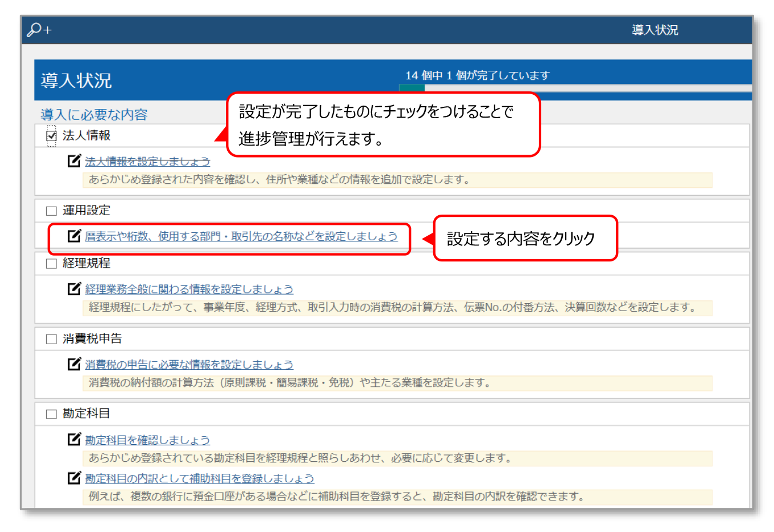Click the zoom magnifier icon in header

[39, 30]
